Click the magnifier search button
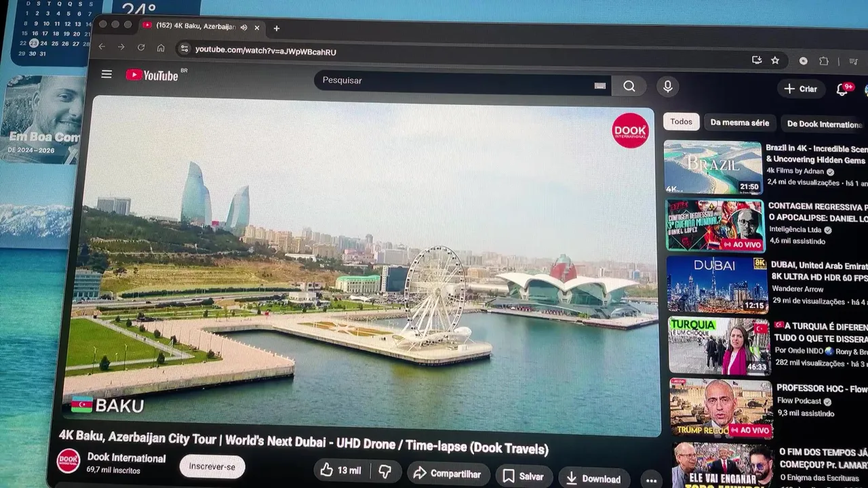This screenshot has height=488, width=868. coord(629,86)
